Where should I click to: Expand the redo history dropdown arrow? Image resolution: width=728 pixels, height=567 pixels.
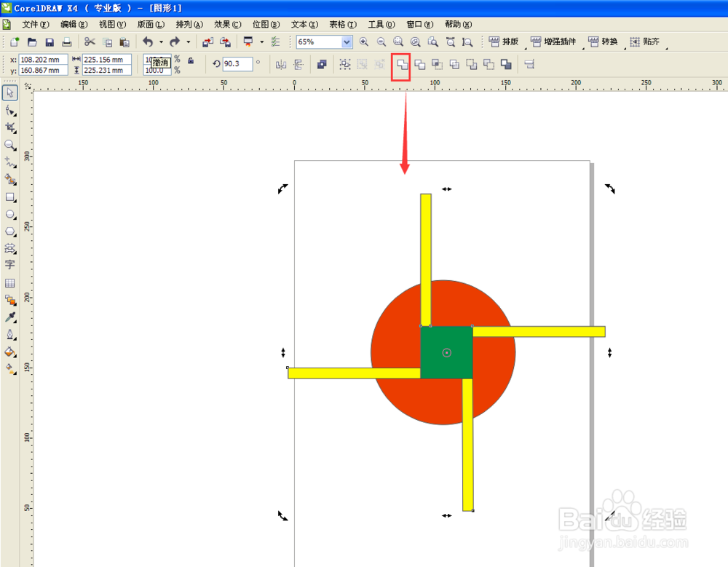pos(188,41)
